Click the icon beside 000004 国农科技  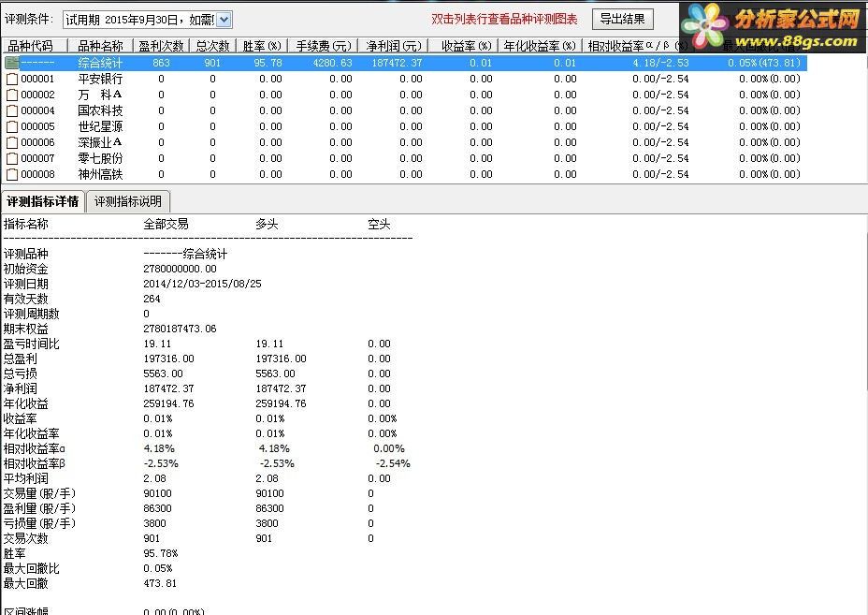coord(11,110)
